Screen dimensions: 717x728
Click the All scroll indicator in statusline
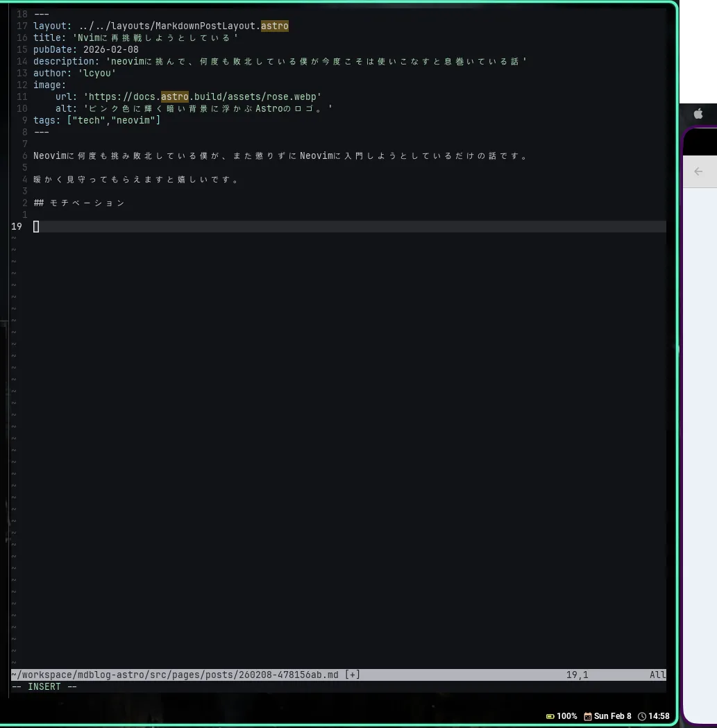(x=658, y=674)
